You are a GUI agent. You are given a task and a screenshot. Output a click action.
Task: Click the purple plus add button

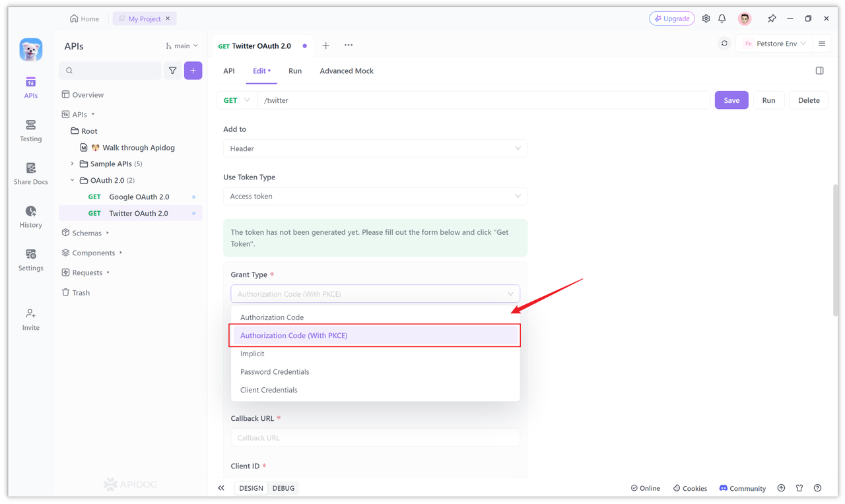click(x=193, y=71)
